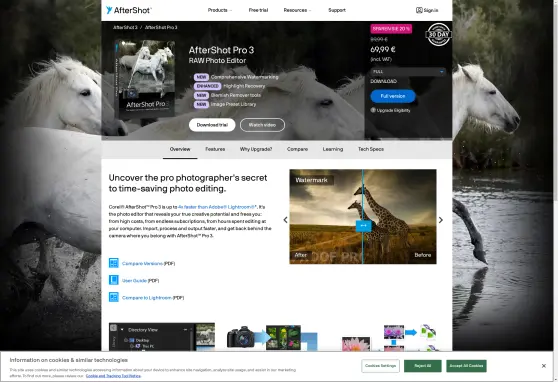Expand the Resources menu

click(x=297, y=10)
